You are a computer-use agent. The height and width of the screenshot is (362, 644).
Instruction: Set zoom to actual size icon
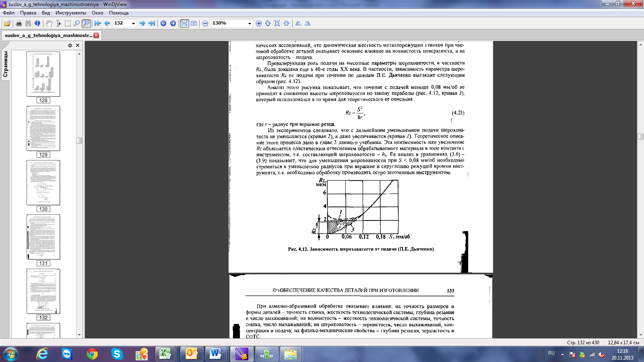coord(268,23)
